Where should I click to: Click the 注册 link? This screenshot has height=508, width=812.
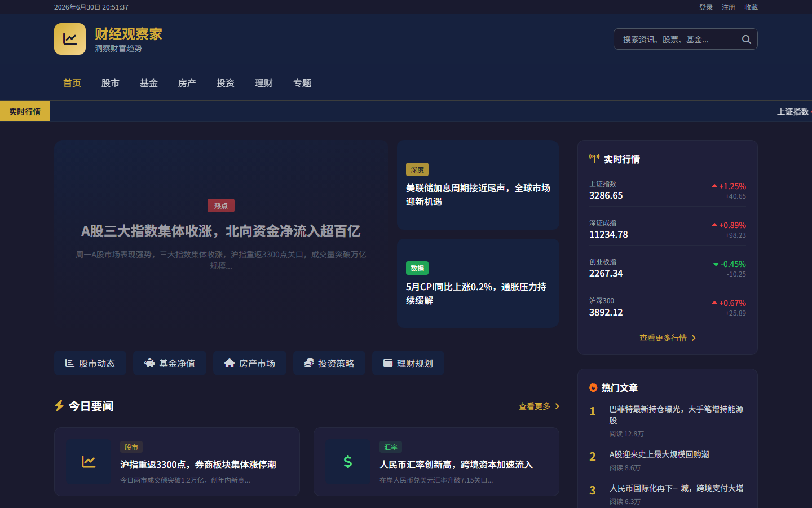coord(729,7)
